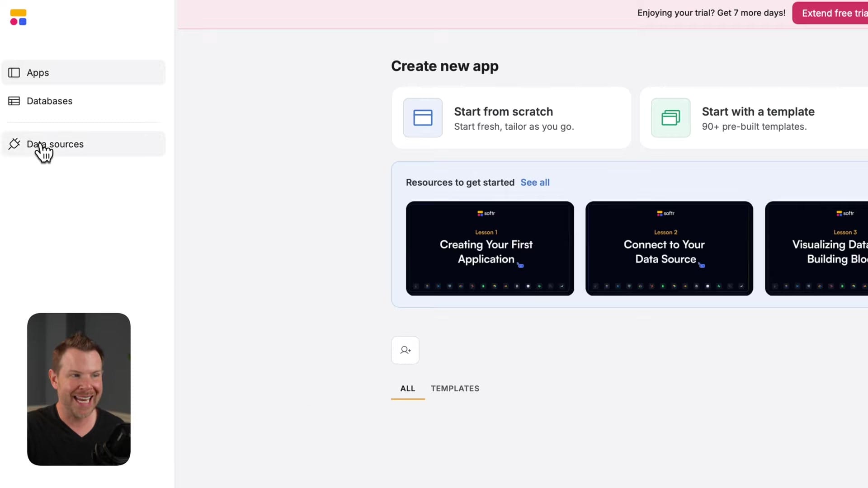Click the add user icon button

tap(405, 350)
